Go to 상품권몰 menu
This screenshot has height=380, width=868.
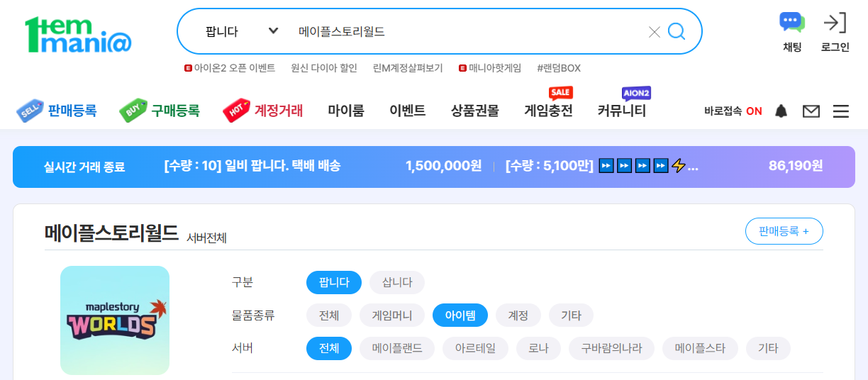(x=475, y=111)
